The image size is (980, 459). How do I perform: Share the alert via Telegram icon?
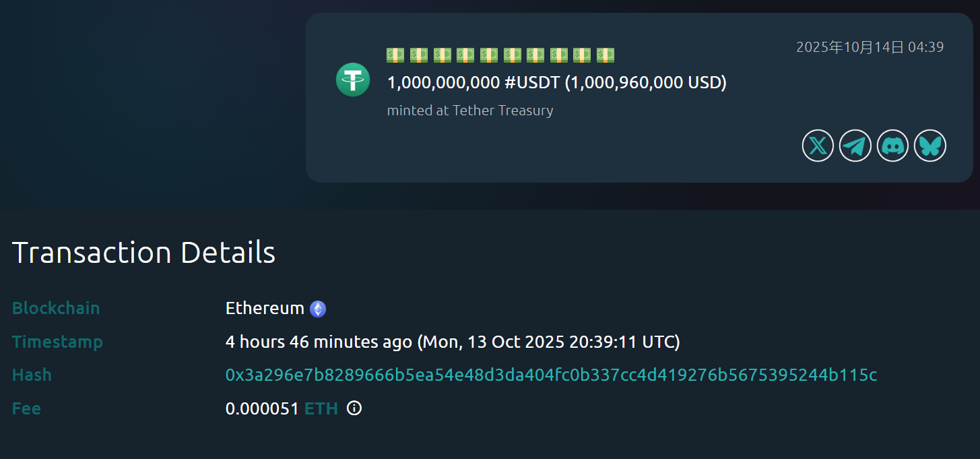pyautogui.click(x=855, y=146)
